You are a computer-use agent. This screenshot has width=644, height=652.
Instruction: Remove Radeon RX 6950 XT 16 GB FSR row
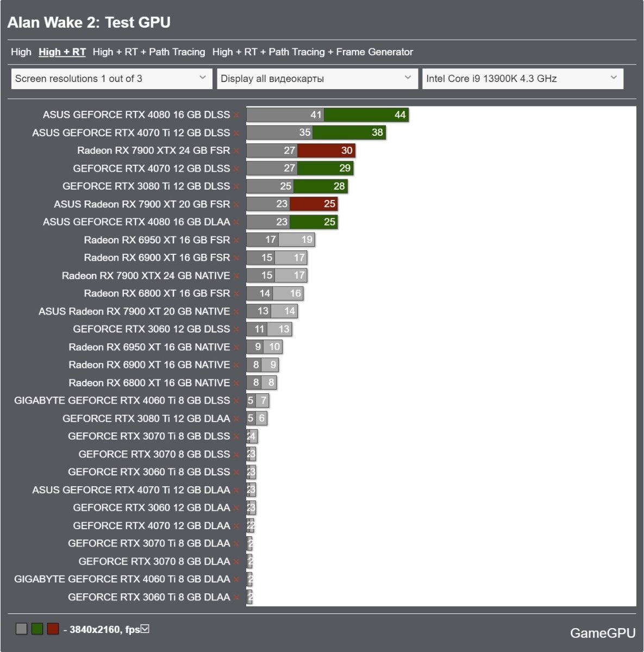[x=237, y=240]
